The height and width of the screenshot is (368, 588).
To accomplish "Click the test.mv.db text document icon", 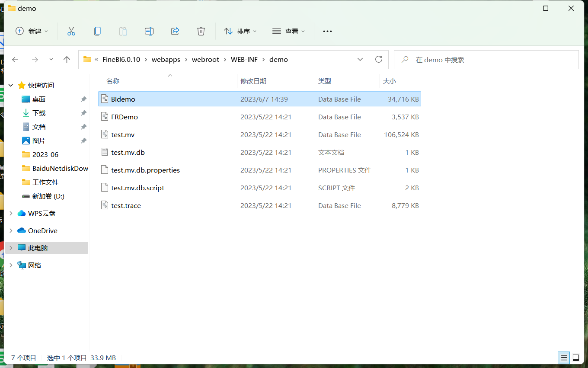I will [104, 152].
